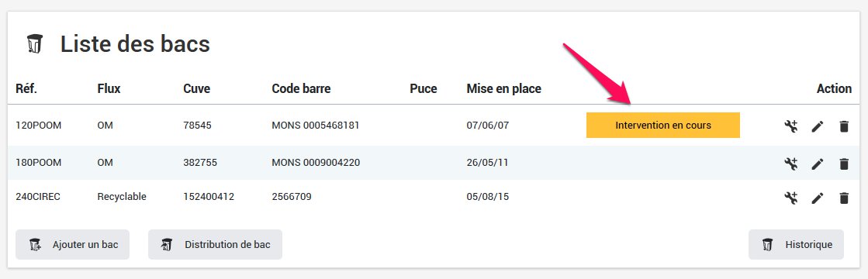Click the bin icon beside Liste des bacs
Image resolution: width=868 pixels, height=279 pixels.
click(35, 43)
